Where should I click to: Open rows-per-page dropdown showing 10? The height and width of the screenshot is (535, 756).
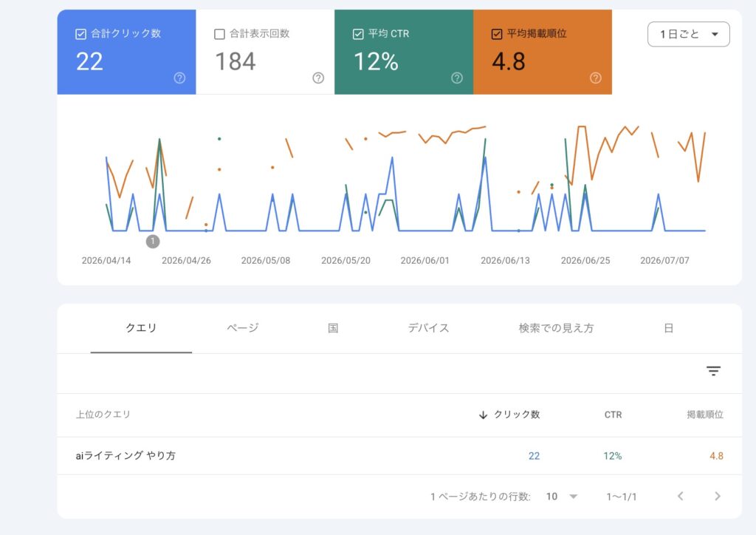(x=562, y=497)
